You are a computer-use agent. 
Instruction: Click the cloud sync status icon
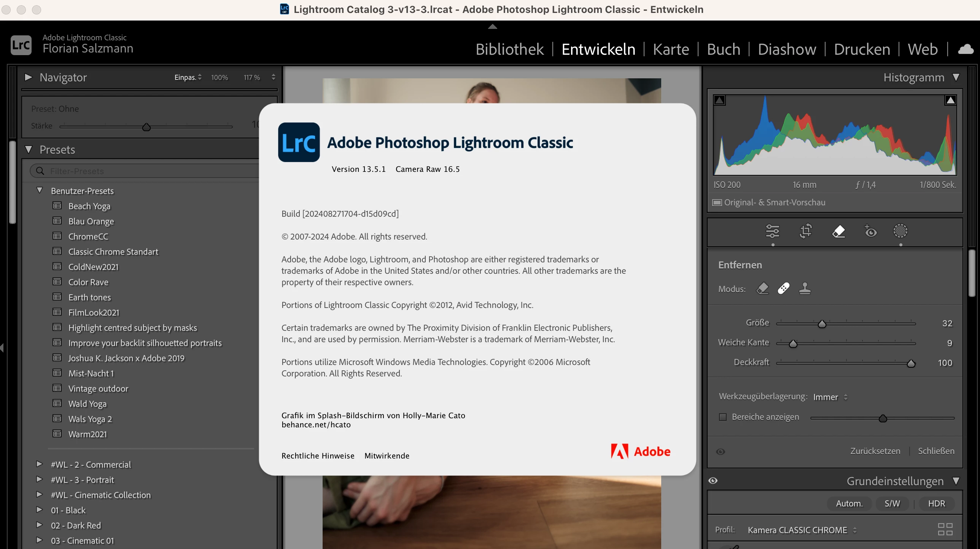click(x=965, y=49)
